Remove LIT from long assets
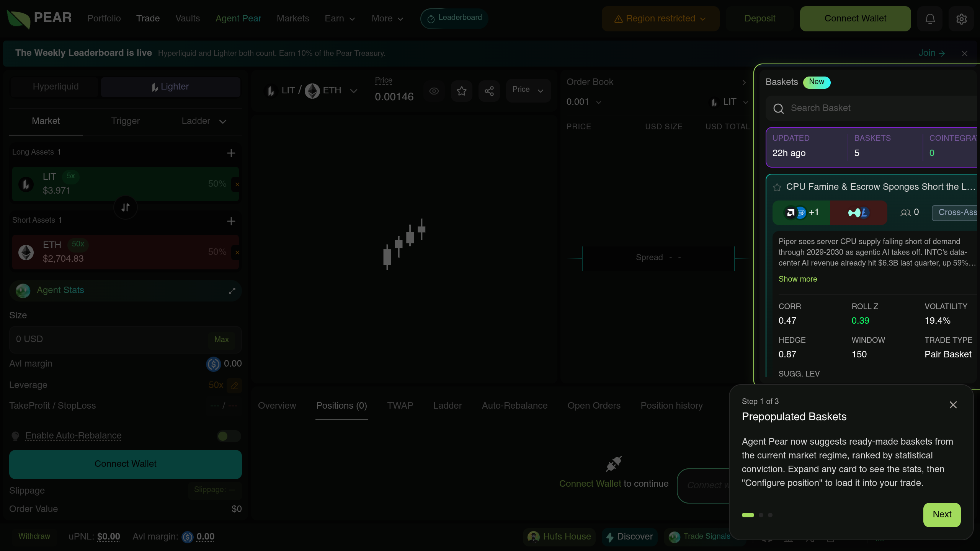The width and height of the screenshot is (980, 551). (x=237, y=184)
